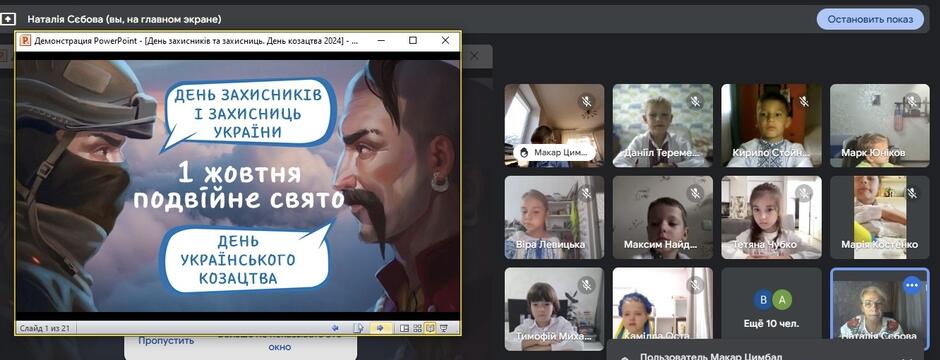Advance to next slide arrow

click(380, 328)
